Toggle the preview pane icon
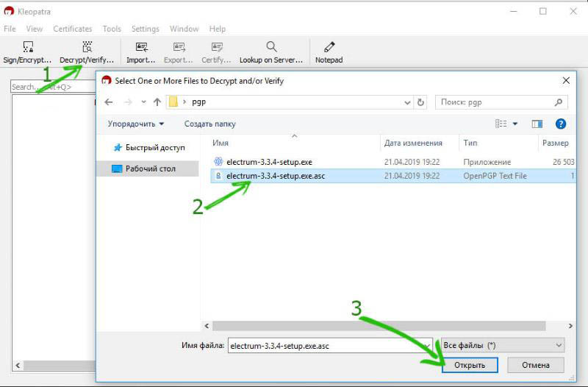The width and height of the screenshot is (588, 387). tap(537, 124)
